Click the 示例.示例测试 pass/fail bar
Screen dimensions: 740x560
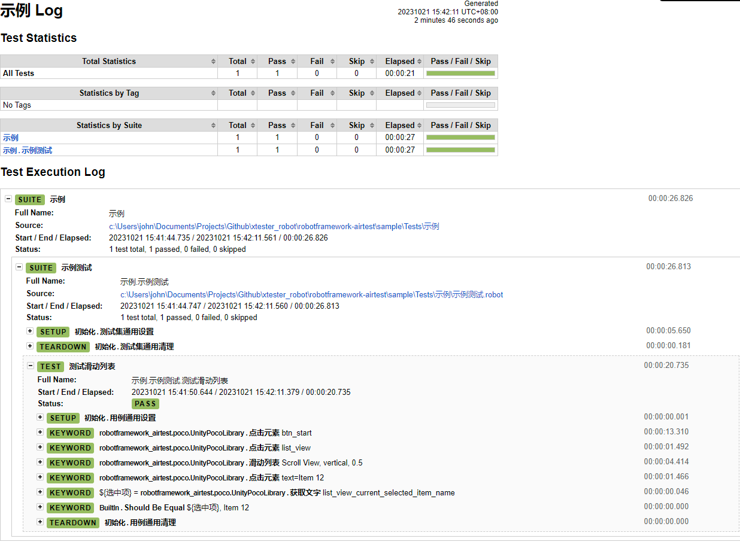tap(460, 150)
